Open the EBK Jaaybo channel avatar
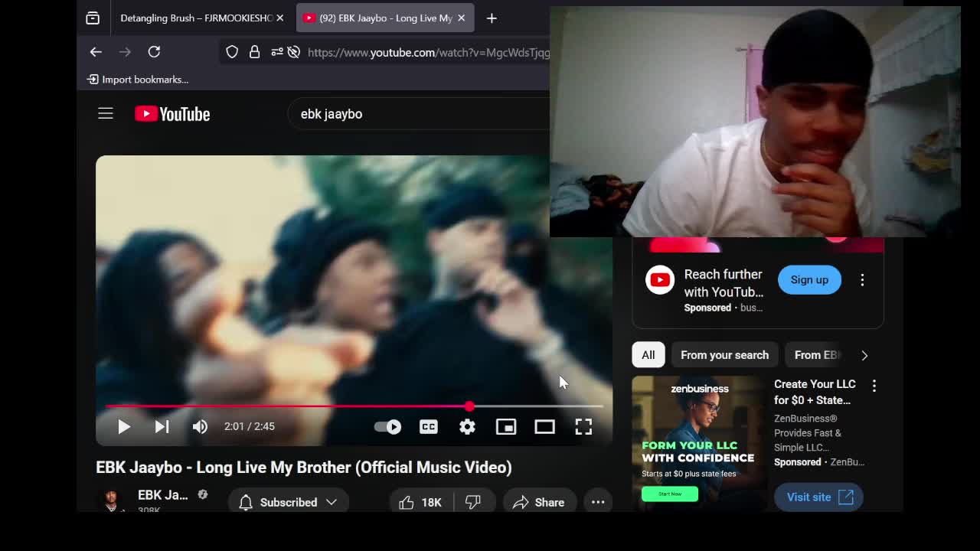This screenshot has width=980, height=551. click(x=112, y=500)
